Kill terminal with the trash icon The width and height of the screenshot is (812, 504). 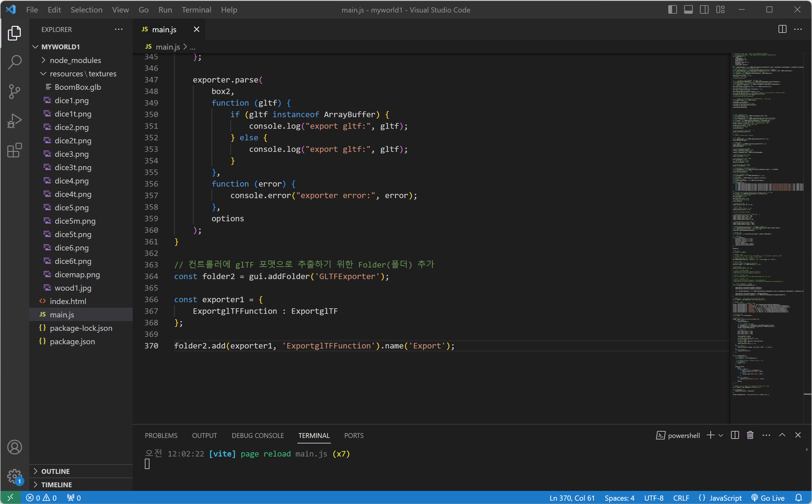coord(750,435)
